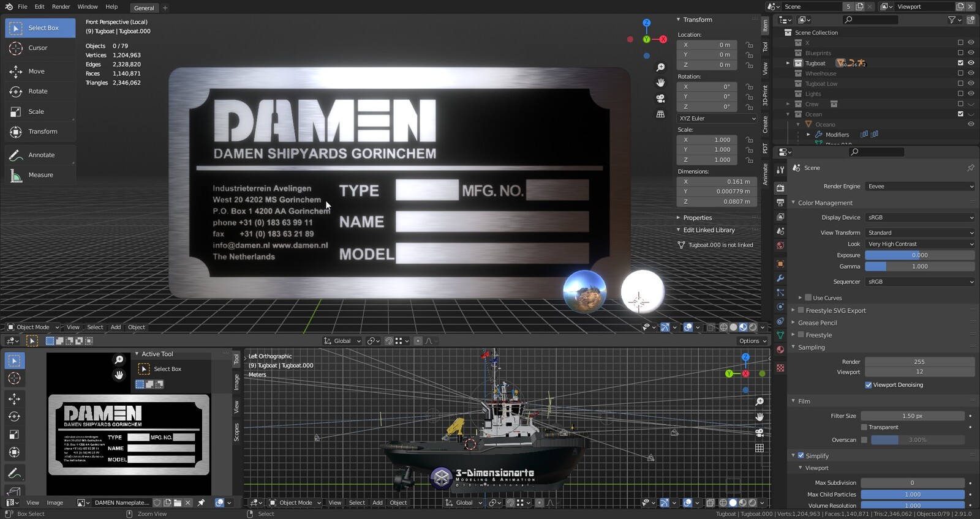The width and height of the screenshot is (980, 519).
Task: Click the Location X value field
Action: (x=708, y=45)
